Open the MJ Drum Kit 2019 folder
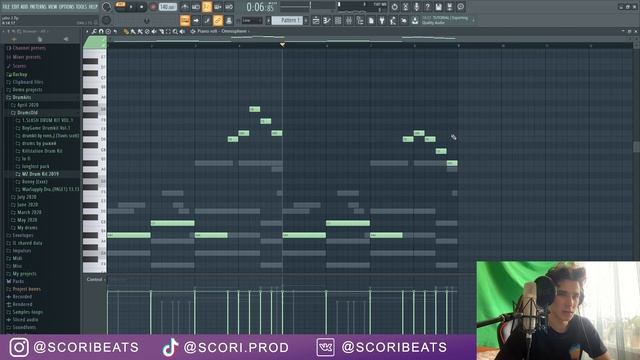Image resolution: width=640 pixels, height=360 pixels. click(40, 174)
